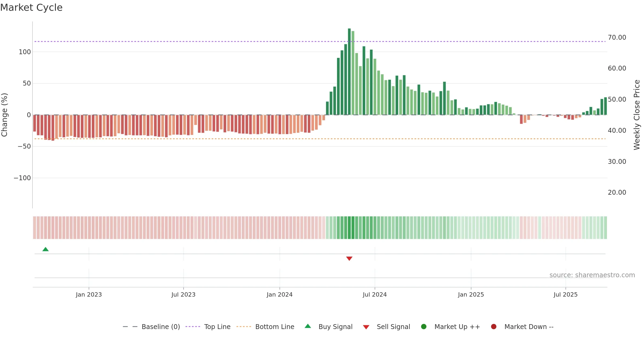Click the gray dashed baseline sample in legend

(x=130, y=327)
